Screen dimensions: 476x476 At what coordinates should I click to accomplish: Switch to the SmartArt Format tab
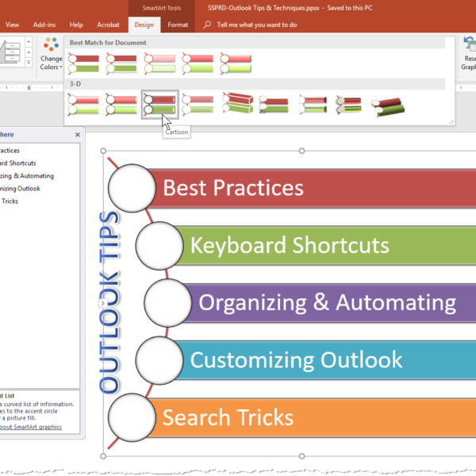(x=178, y=25)
